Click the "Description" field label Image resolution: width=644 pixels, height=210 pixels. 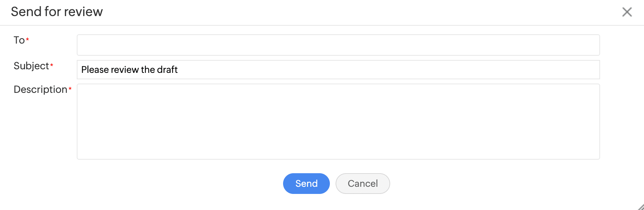[40, 89]
